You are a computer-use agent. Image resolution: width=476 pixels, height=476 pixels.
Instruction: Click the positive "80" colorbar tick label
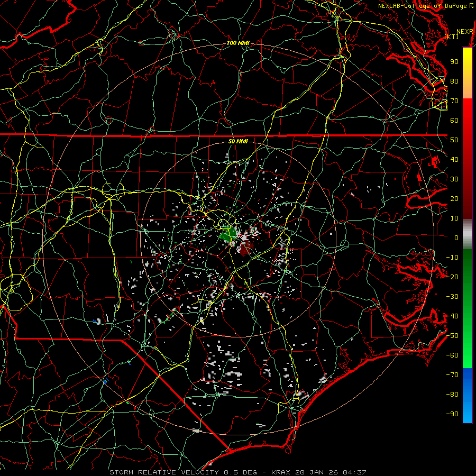454,81
